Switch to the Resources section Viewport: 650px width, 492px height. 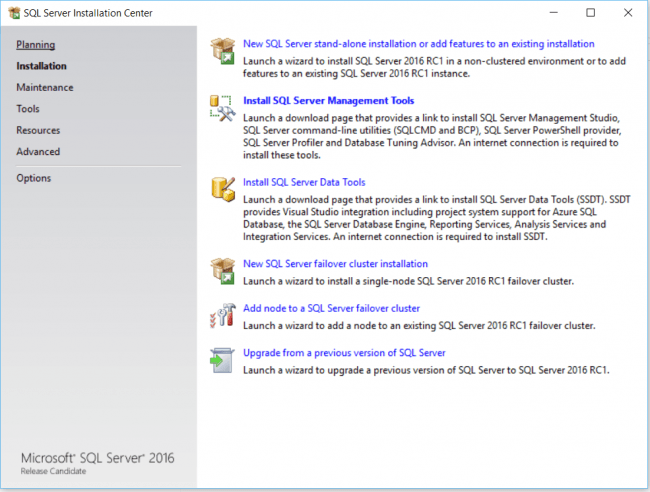38,130
